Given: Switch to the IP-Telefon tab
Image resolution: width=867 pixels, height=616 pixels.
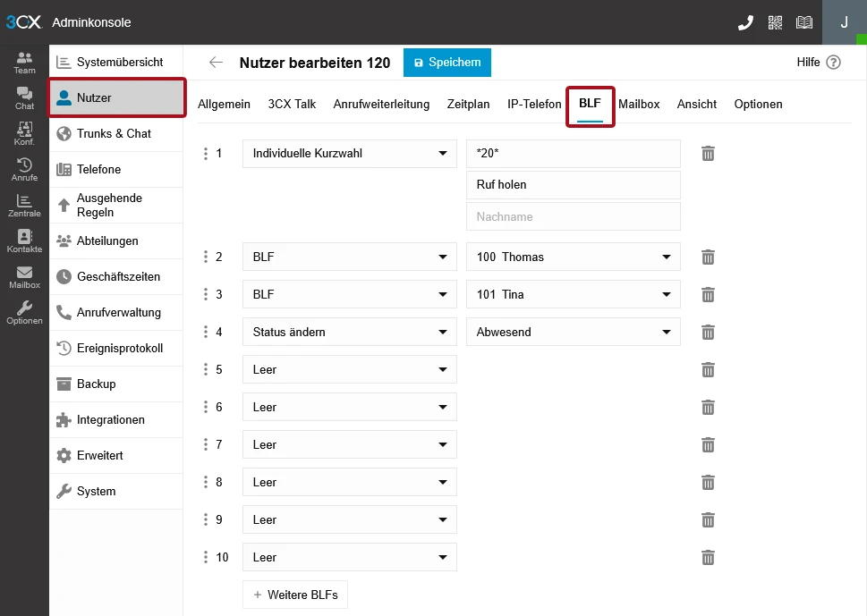Looking at the screenshot, I should (534, 105).
